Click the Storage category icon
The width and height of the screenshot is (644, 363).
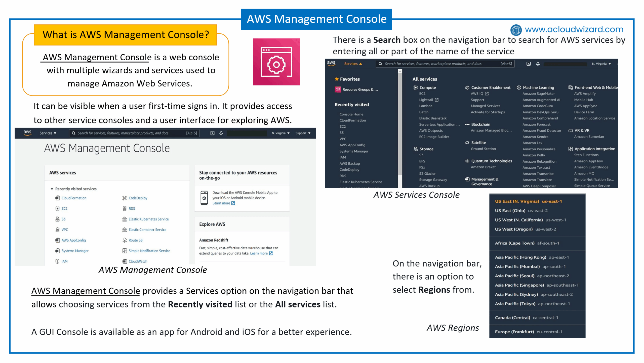point(416,149)
